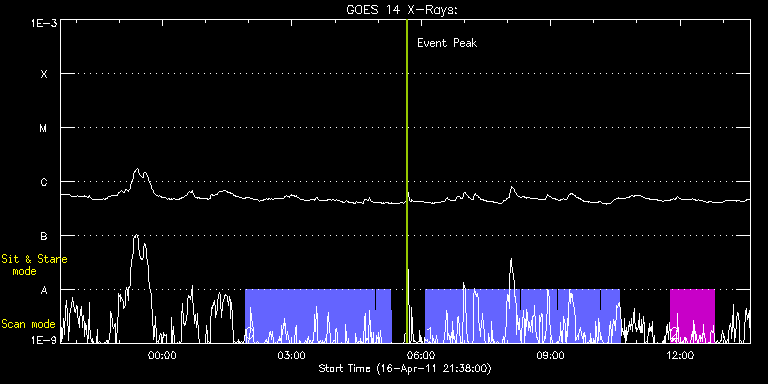Click the yellow "Sit & Stare mode" legend label
This screenshot has width=768, height=384.
point(34,264)
